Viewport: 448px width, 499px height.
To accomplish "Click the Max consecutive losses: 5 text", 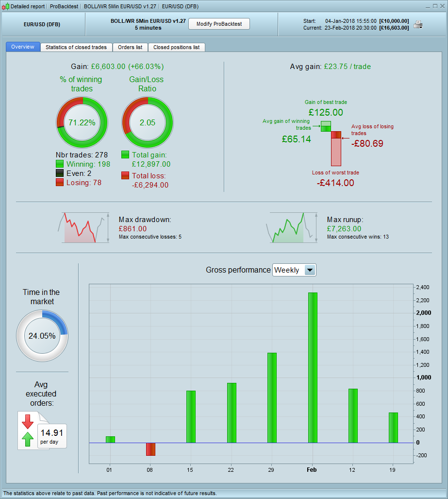I will (150, 237).
